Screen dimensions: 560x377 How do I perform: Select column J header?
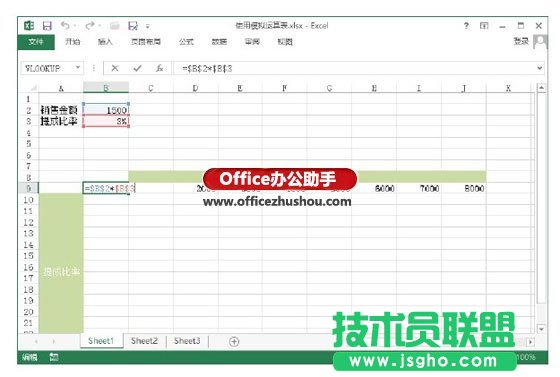click(464, 88)
